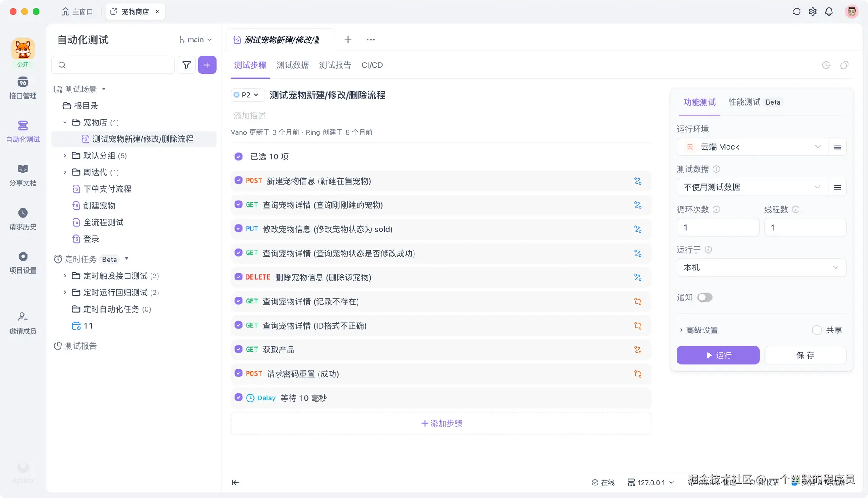
Task: Click the 添加步骤 button
Action: click(x=441, y=423)
